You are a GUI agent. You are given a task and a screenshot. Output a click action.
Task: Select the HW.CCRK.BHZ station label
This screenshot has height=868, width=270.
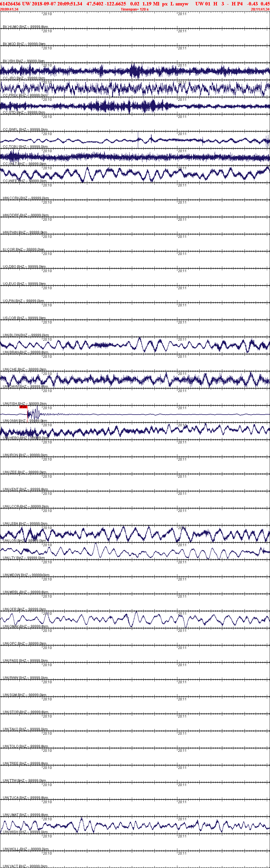(26, 198)
